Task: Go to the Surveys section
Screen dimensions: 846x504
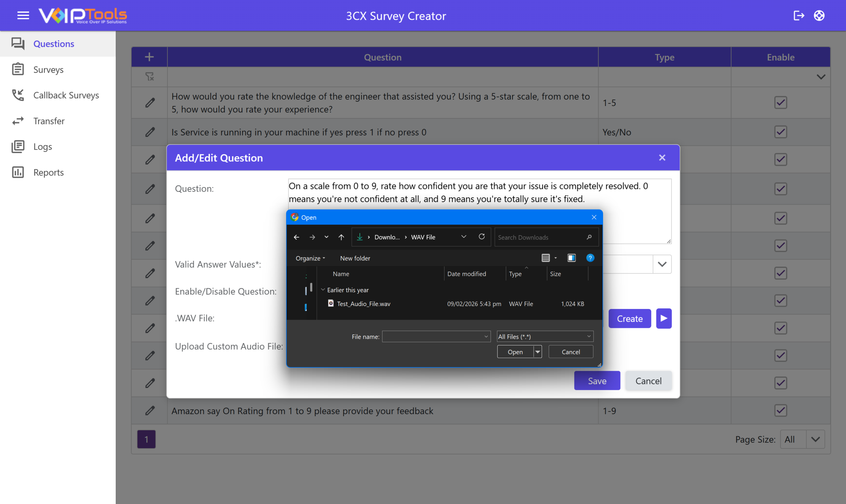Action: pos(58,70)
